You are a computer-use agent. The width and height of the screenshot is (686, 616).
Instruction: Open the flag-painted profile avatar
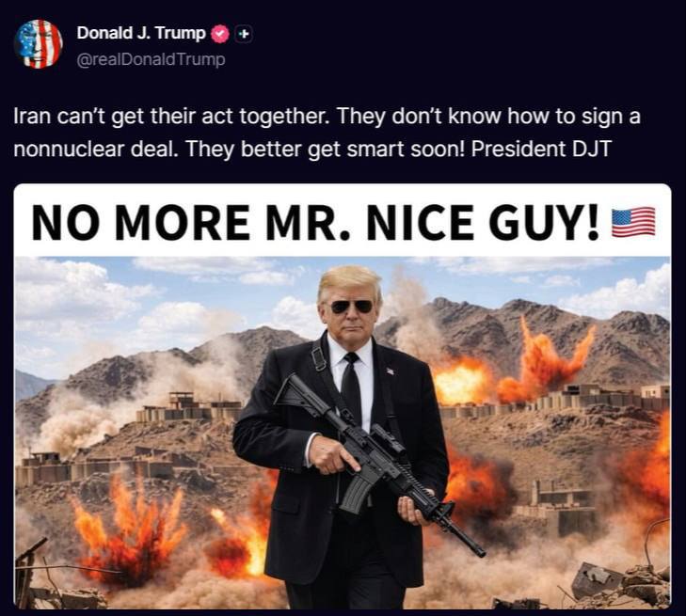tap(39, 43)
